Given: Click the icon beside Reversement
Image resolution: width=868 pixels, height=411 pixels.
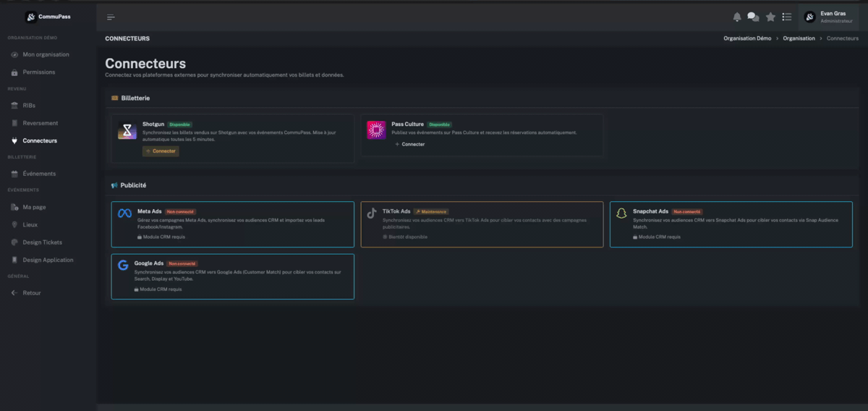Looking at the screenshot, I should (x=14, y=123).
